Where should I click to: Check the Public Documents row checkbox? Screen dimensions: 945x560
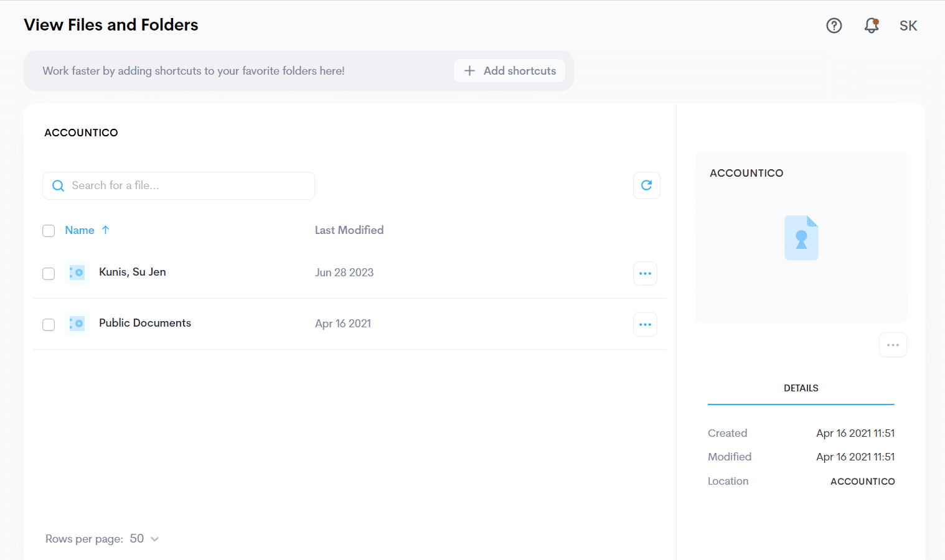49,325
